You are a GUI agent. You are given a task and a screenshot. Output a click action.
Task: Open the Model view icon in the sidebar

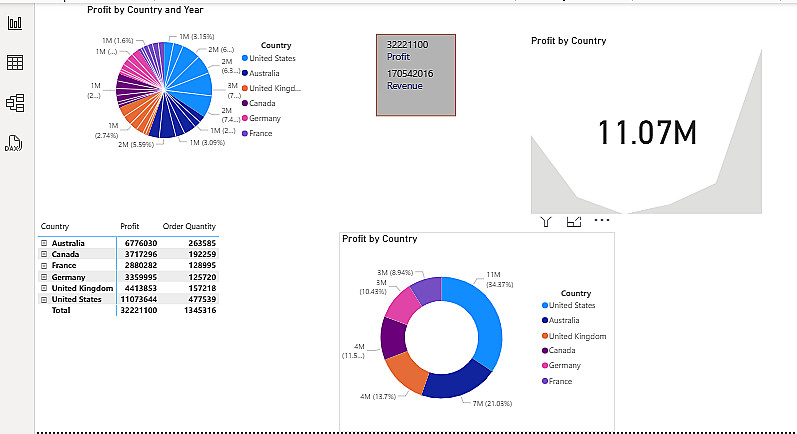(x=15, y=103)
